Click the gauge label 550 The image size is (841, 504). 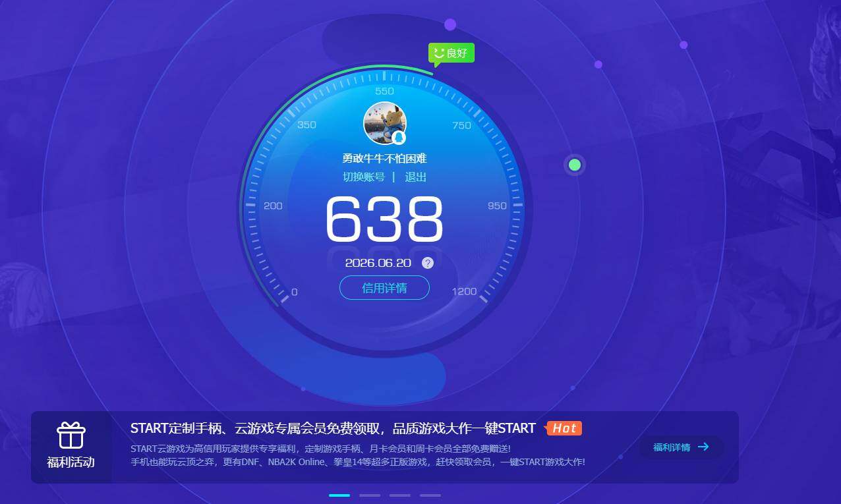pyautogui.click(x=384, y=91)
